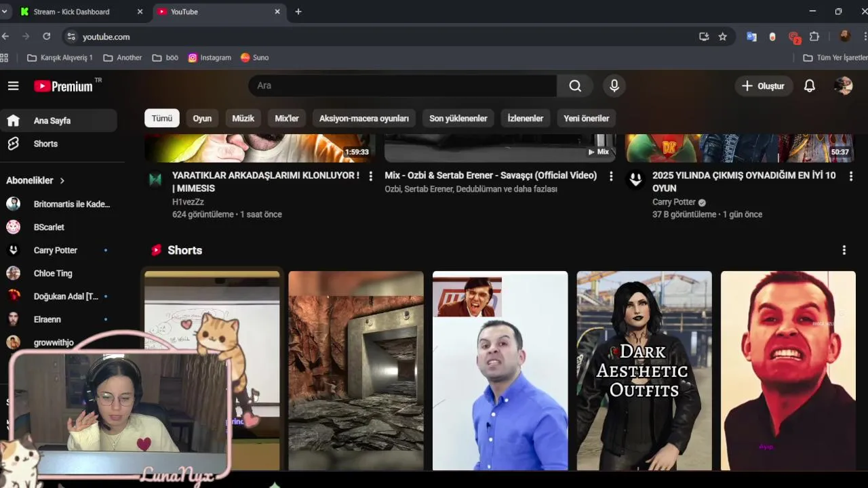Play the red-faced man Short
This screenshot has width=868, height=488.
click(788, 371)
